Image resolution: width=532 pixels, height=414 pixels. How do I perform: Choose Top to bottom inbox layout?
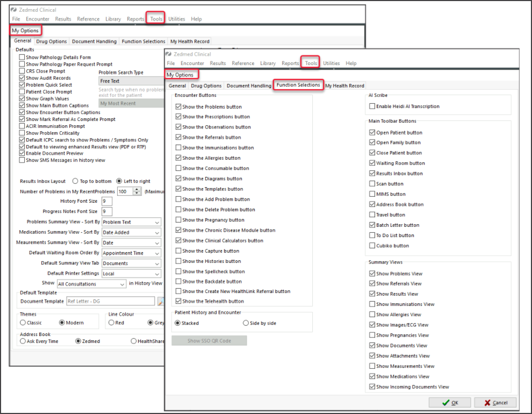(75, 181)
